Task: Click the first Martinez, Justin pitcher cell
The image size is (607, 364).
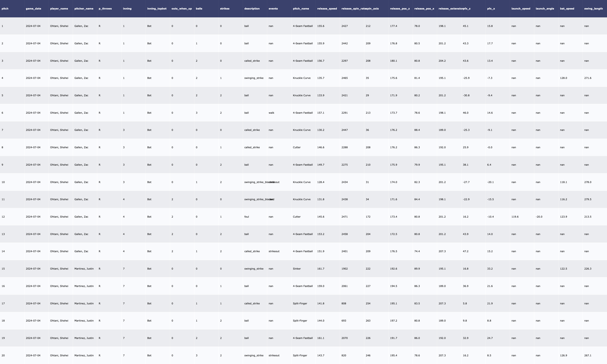Action: click(x=84, y=269)
